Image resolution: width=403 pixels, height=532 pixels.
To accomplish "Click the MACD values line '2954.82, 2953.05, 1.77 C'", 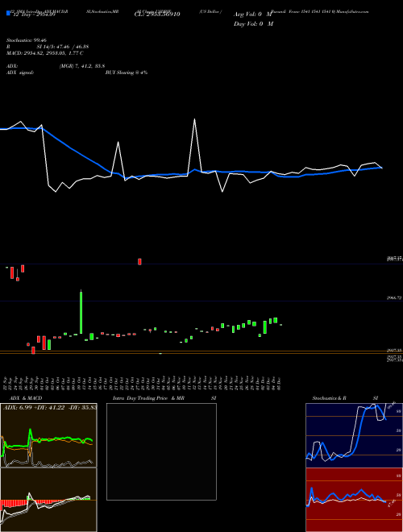I will [x=52, y=53].
